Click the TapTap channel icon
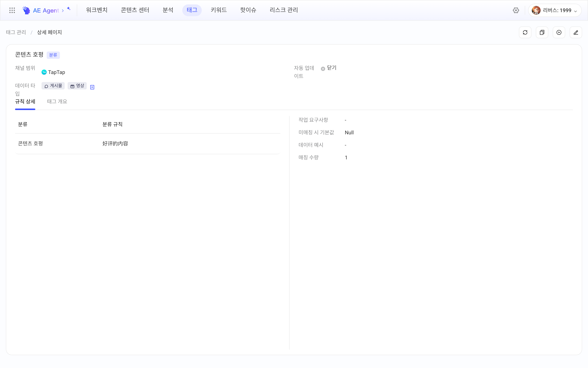The height and width of the screenshot is (368, 588). pyautogui.click(x=44, y=72)
